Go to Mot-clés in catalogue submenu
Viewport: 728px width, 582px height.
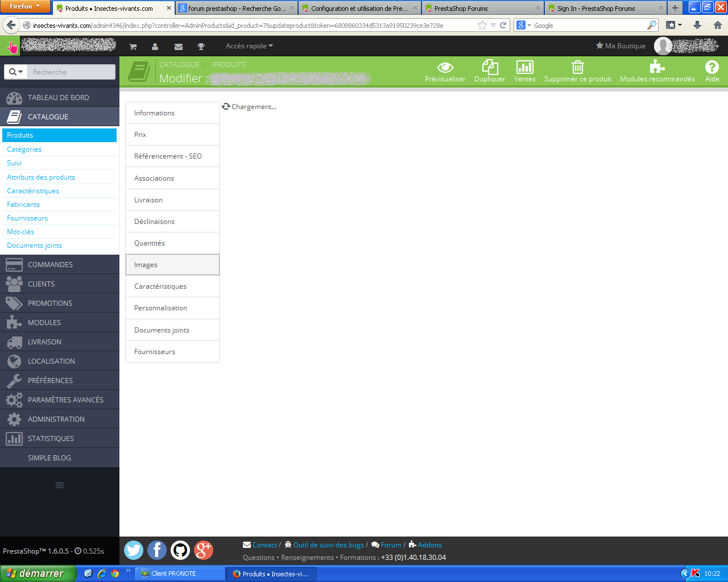20,232
